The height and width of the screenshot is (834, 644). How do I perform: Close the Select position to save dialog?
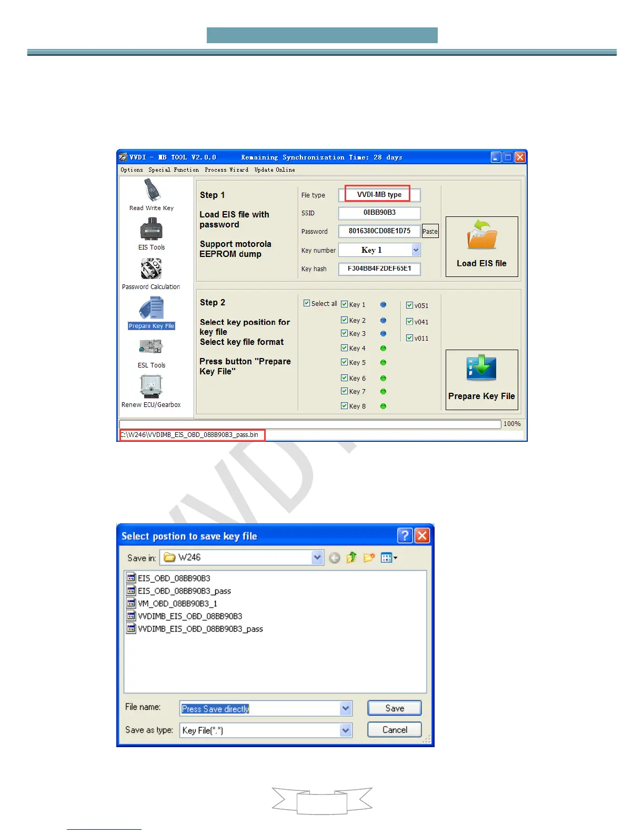[x=422, y=535]
